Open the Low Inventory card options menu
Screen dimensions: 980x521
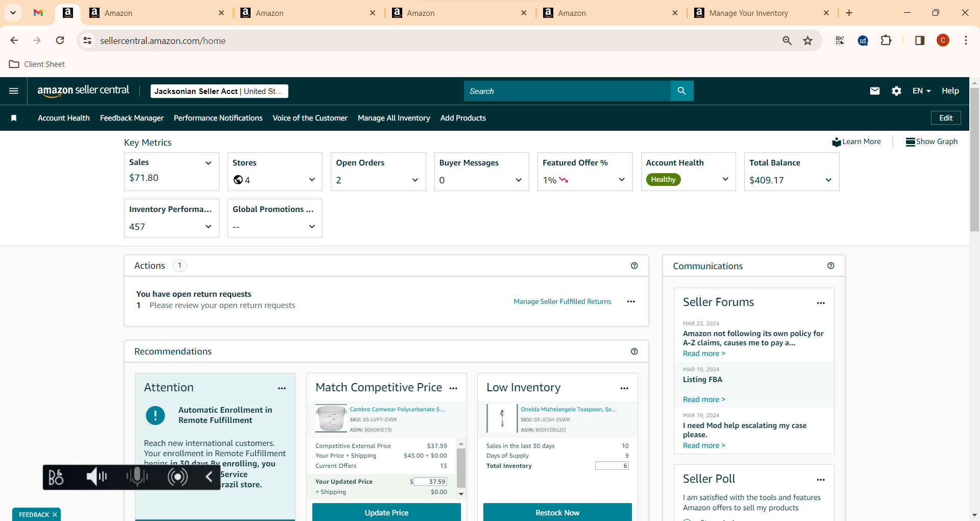(624, 388)
